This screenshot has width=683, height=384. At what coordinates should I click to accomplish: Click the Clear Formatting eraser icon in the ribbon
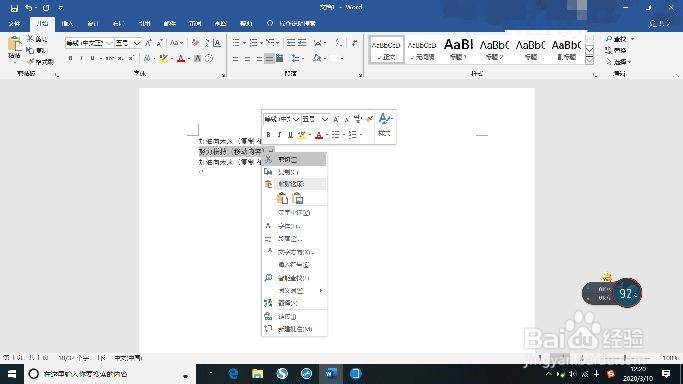(195, 43)
